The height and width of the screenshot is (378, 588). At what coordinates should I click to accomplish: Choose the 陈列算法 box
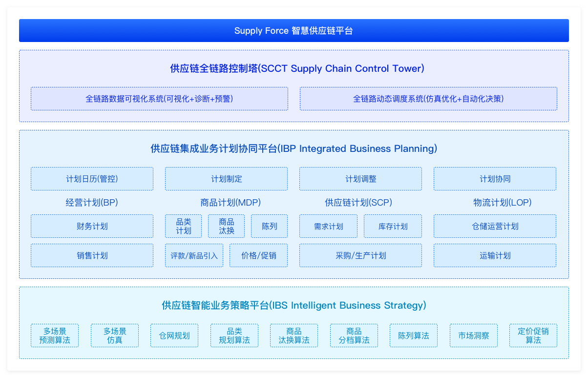[414, 336]
